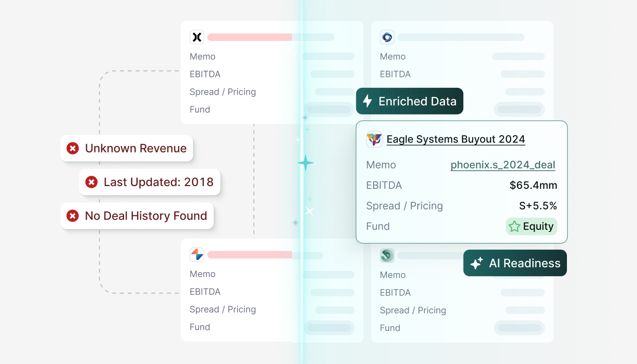Select the colorful bolt logo on bottom-left card
This screenshot has height=364, width=637.
click(x=197, y=254)
